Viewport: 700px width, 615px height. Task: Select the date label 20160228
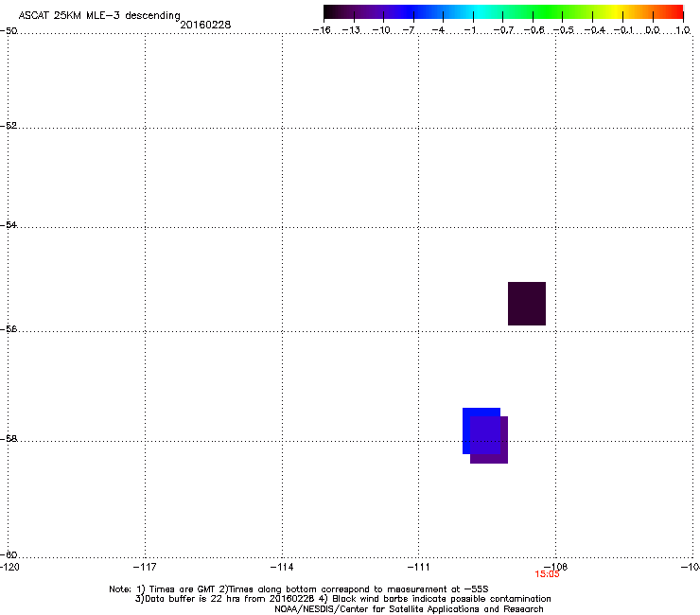(x=205, y=25)
